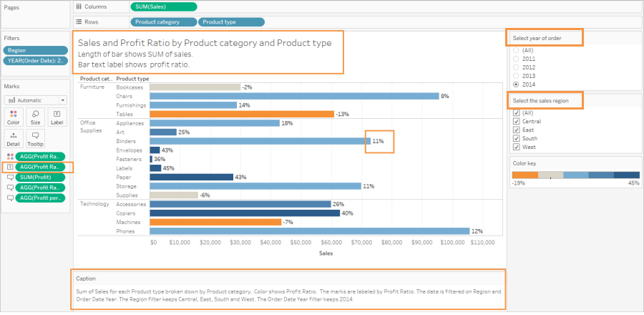The height and width of the screenshot is (315, 644).
Task: Open the Automatic mark type dropdown
Action: pos(36,100)
